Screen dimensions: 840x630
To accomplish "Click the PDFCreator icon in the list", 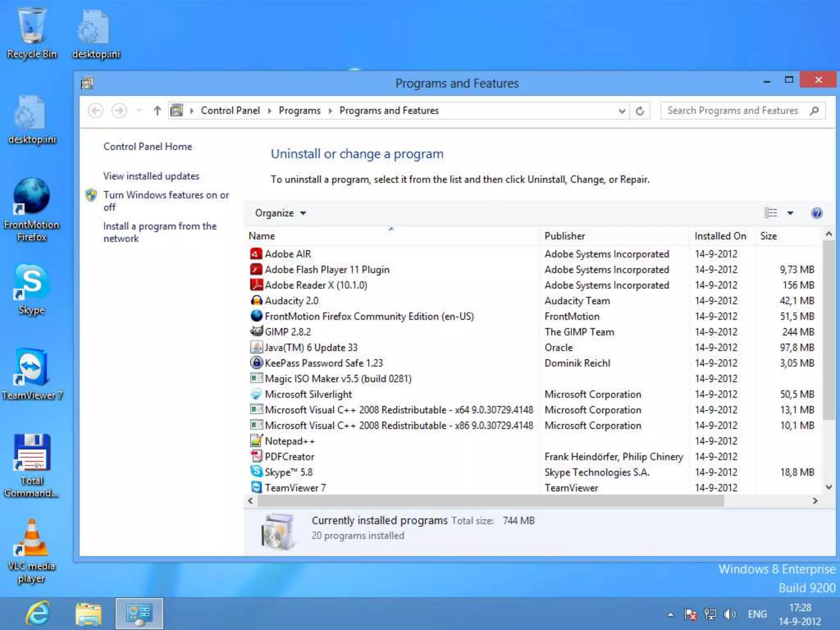I will click(256, 457).
